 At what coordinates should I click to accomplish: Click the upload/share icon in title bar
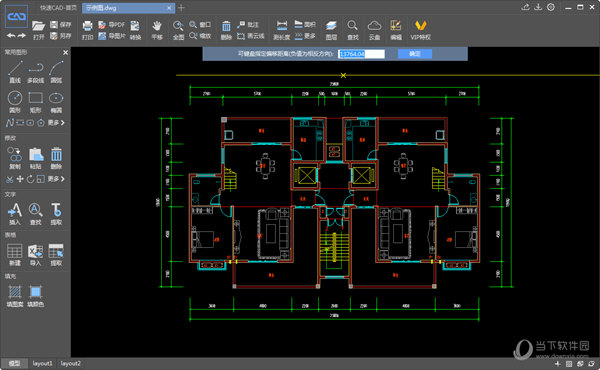[x=525, y=7]
